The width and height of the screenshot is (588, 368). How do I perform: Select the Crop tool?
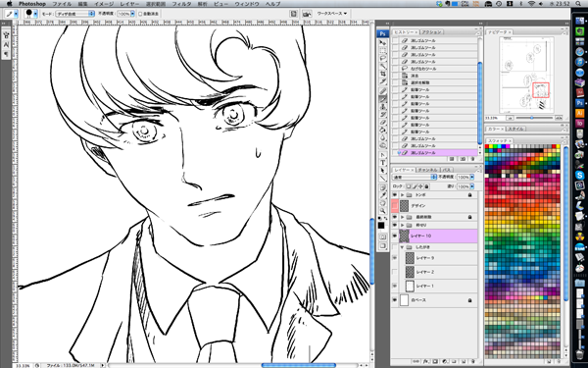382,74
